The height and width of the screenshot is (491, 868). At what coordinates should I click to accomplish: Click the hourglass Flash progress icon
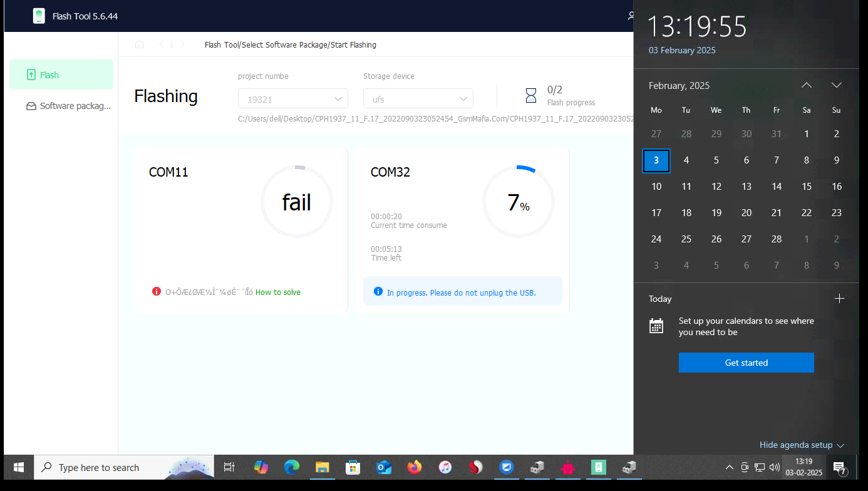point(531,95)
